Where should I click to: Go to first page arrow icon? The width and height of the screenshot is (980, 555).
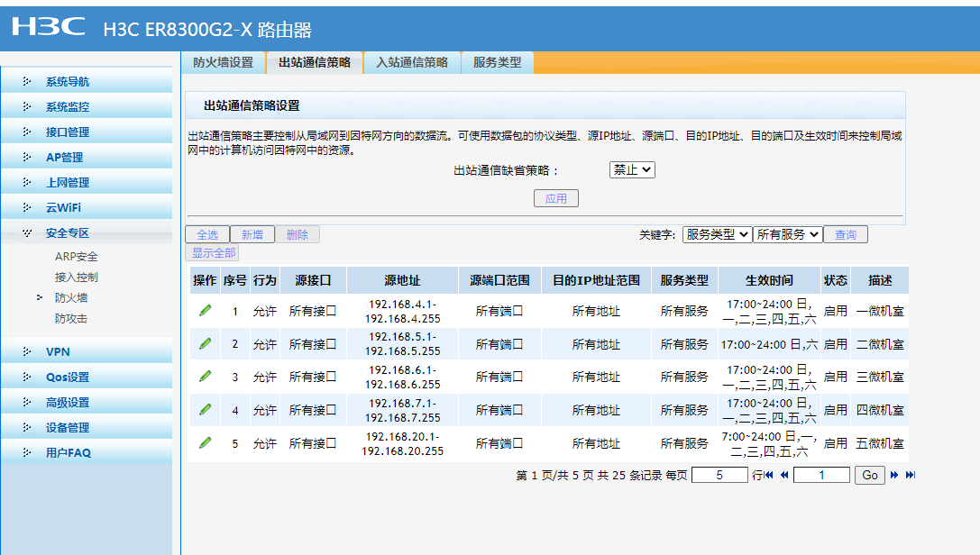pyautogui.click(x=769, y=475)
